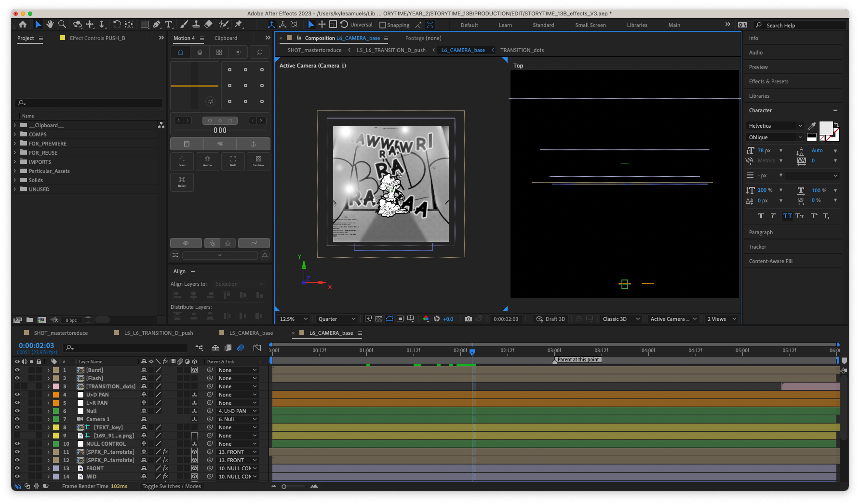Expand the Particular_Assets folder
The image size is (860, 504).
15,171
